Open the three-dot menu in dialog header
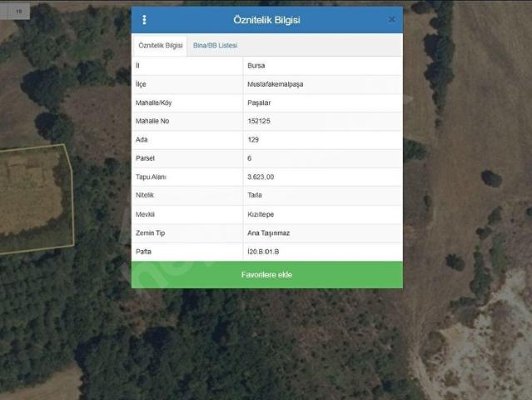 point(144,20)
